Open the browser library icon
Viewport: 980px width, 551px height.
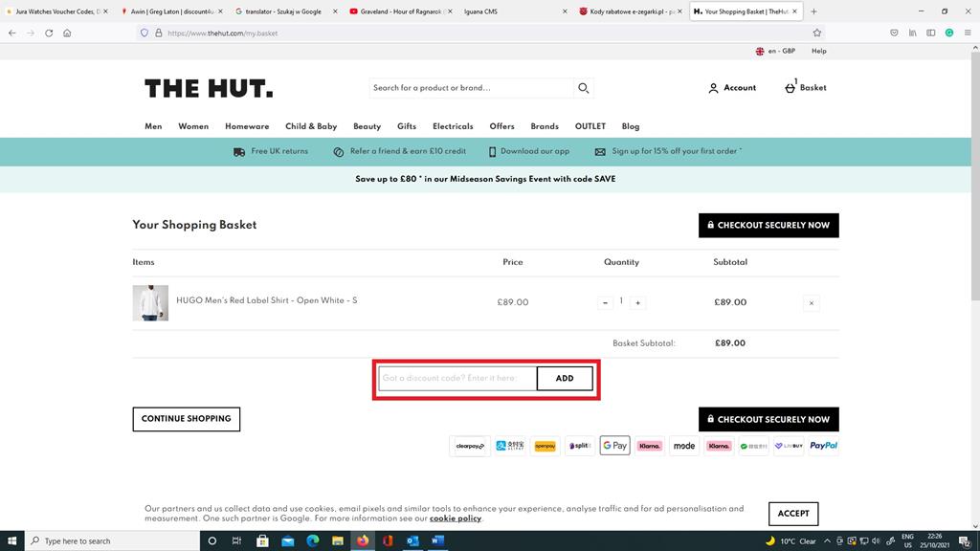coord(912,33)
